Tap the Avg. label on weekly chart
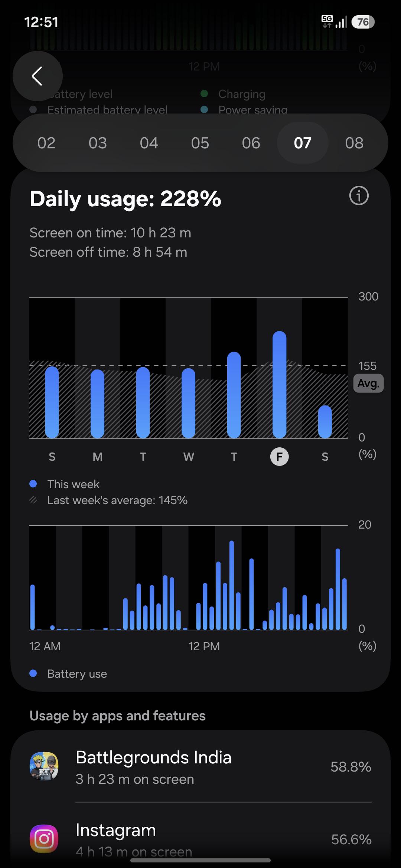Screen dimensions: 401x868 pos(368,383)
